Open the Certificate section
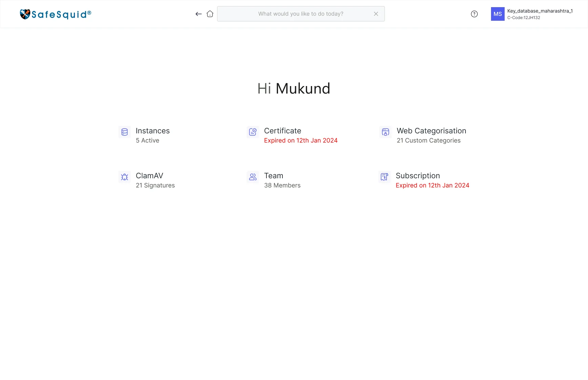The image size is (588, 380). click(x=283, y=131)
